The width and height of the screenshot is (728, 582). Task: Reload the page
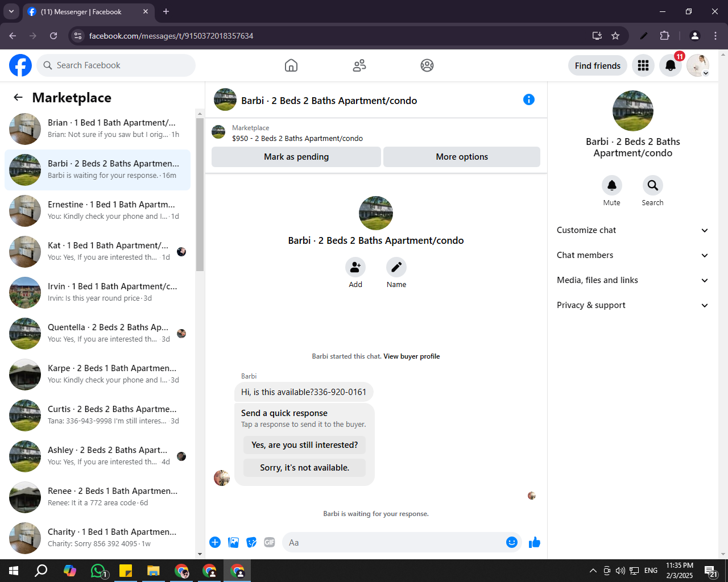53,36
